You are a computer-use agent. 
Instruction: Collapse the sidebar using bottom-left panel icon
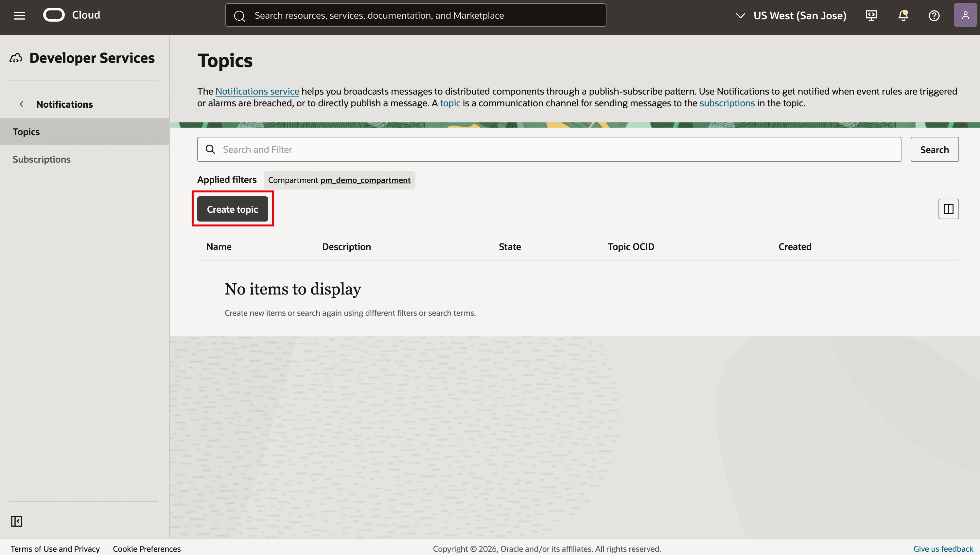tap(17, 521)
